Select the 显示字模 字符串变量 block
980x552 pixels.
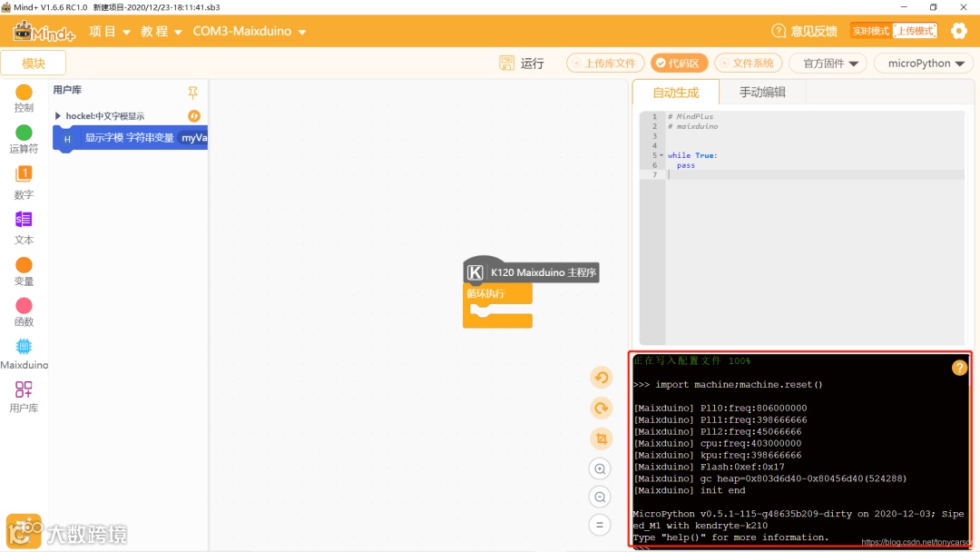point(131,138)
